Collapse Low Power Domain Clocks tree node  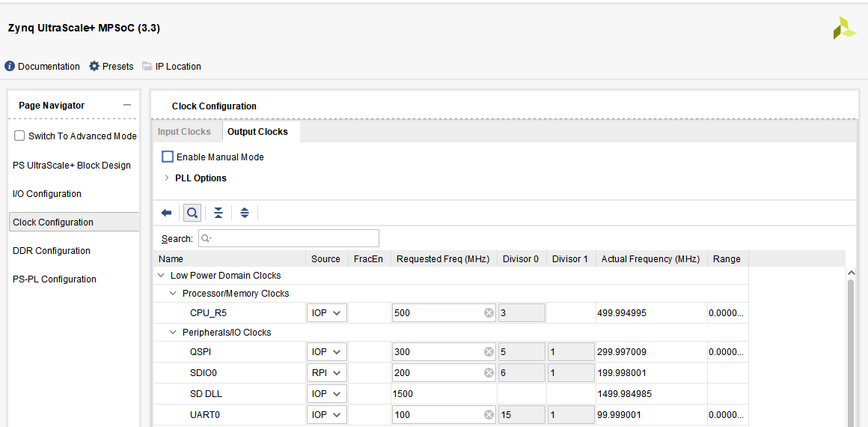[x=161, y=275]
